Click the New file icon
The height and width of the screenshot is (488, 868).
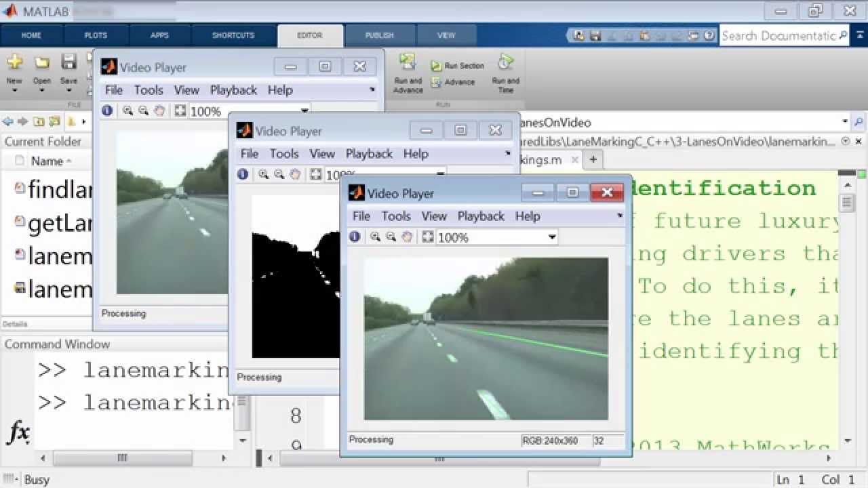[x=14, y=63]
